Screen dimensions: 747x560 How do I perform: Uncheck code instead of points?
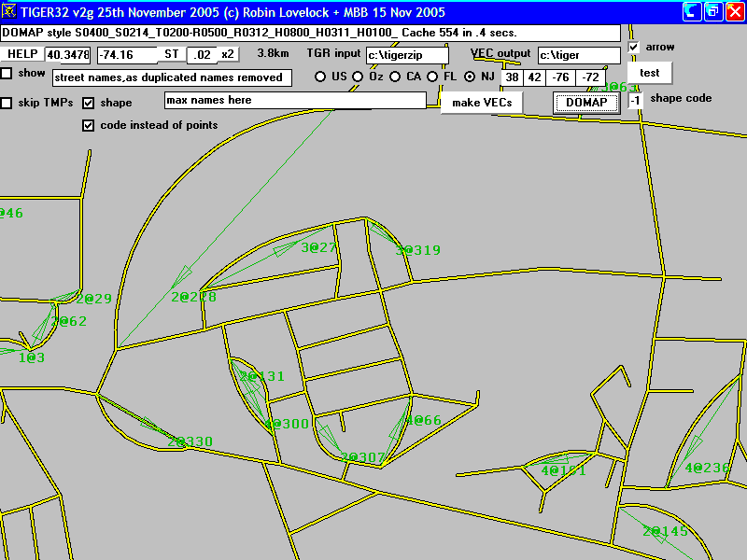pos(89,125)
